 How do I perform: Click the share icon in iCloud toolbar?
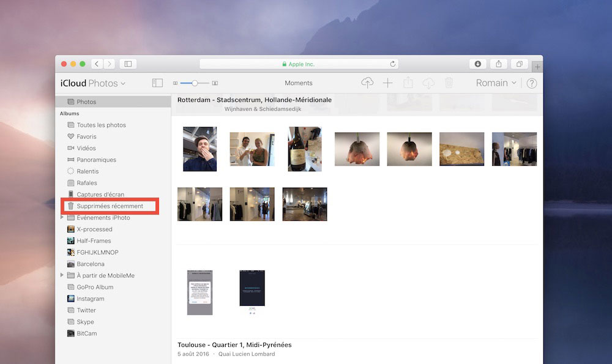click(x=408, y=83)
